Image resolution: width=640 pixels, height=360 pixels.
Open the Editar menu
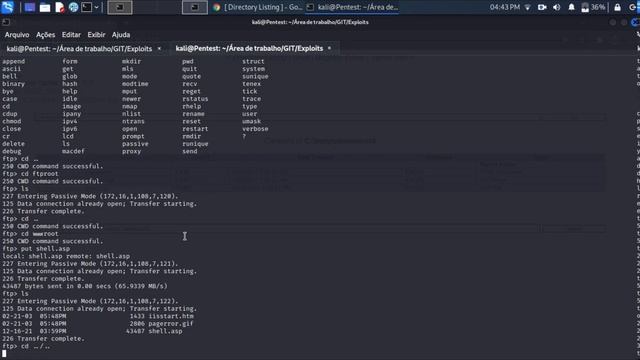pos(71,35)
